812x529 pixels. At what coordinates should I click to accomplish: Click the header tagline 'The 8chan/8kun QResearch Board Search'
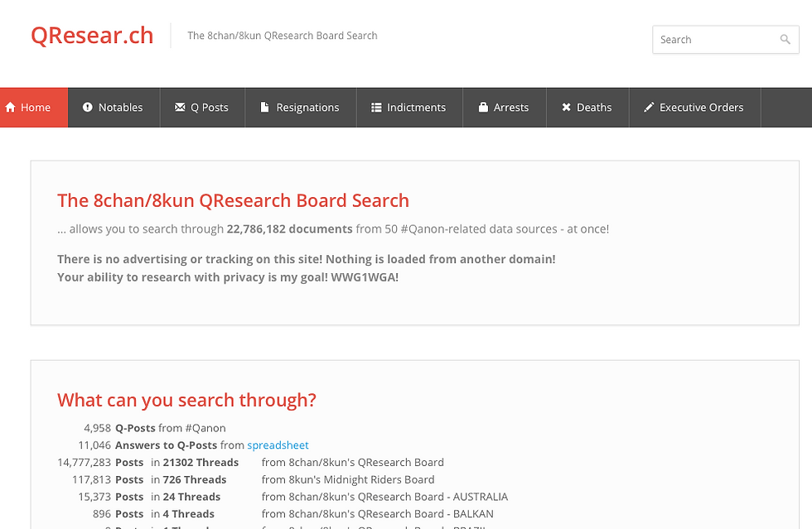(283, 36)
